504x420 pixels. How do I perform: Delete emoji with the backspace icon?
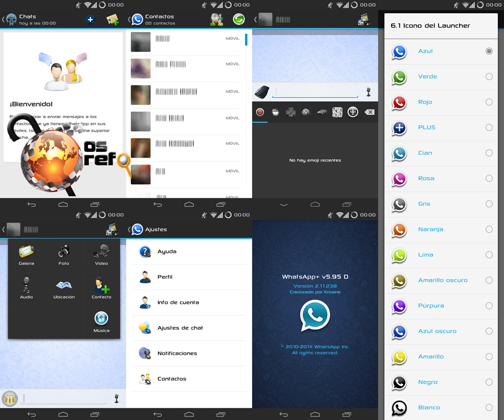tap(369, 112)
